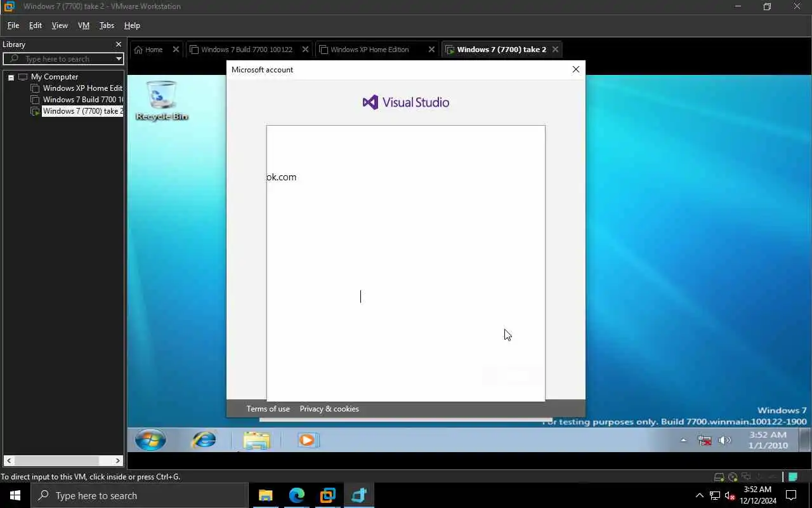The image size is (812, 508).
Task: Collapse the My Computer tree node
Action: pyautogui.click(x=11, y=77)
